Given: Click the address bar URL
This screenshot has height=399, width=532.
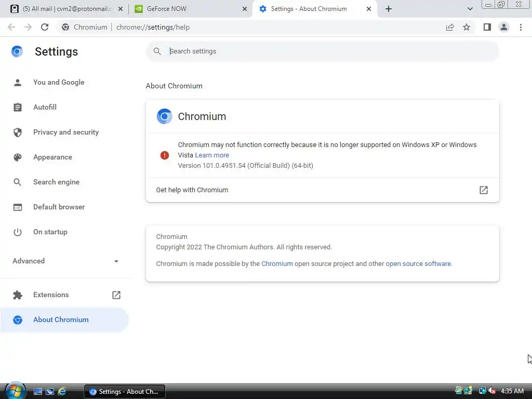Looking at the screenshot, I should pyautogui.click(x=153, y=27).
